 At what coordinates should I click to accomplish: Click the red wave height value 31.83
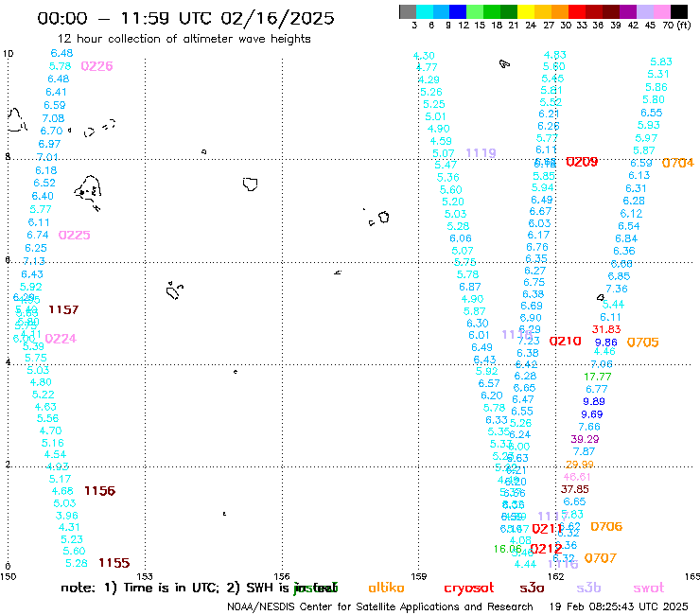coord(606,329)
